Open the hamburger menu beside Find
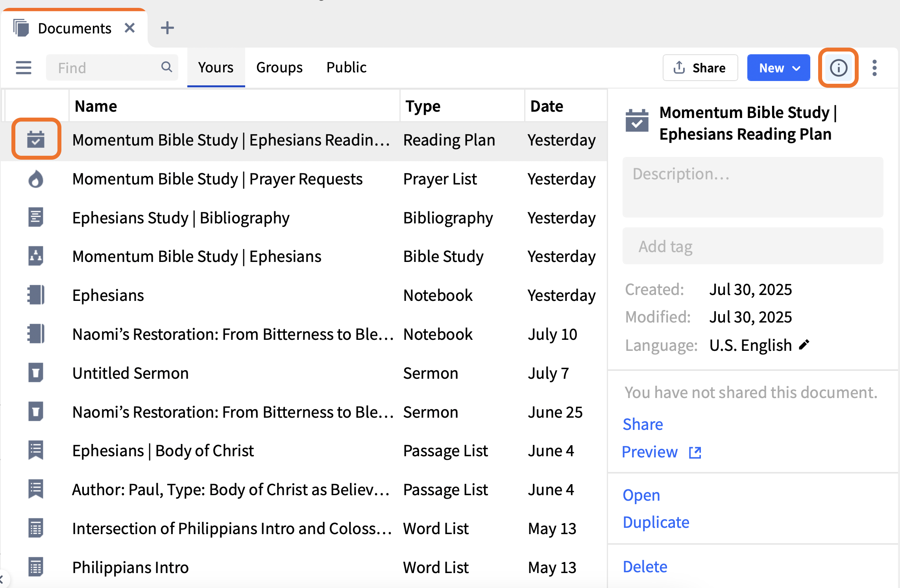The height and width of the screenshot is (588, 900). point(24,68)
